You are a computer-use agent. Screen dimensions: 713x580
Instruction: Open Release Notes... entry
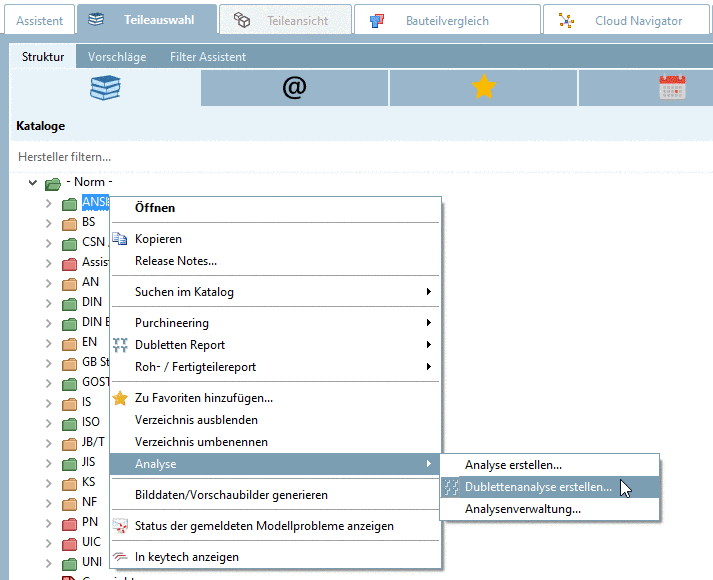(275, 261)
